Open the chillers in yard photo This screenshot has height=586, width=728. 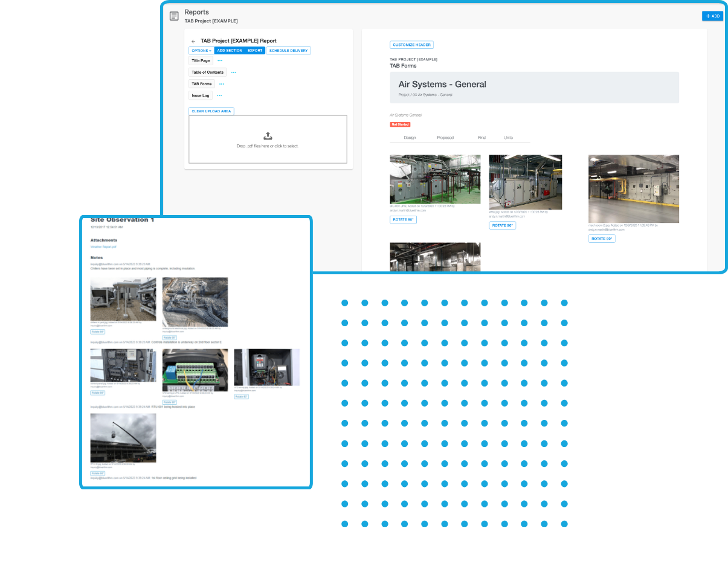click(123, 299)
